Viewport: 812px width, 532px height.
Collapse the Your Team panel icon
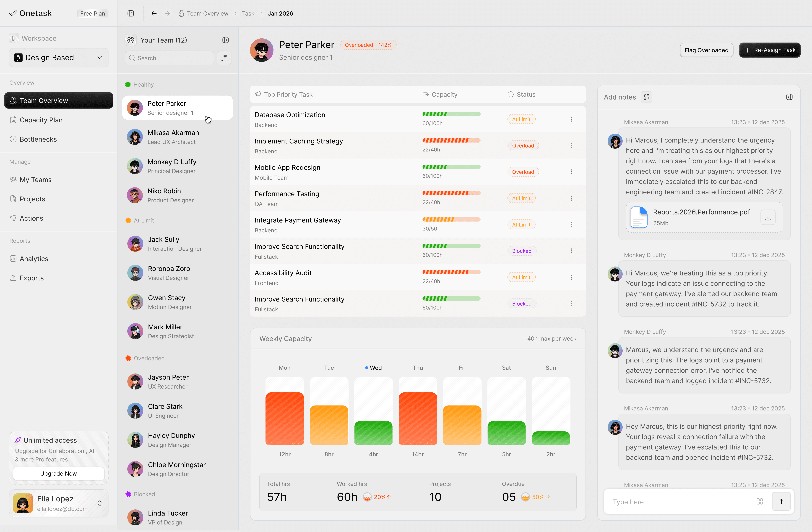[226, 40]
